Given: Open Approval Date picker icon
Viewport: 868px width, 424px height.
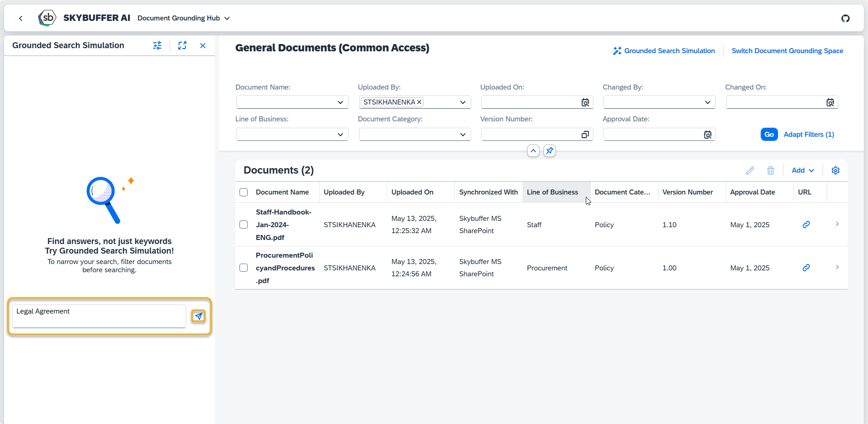Looking at the screenshot, I should 708,135.
